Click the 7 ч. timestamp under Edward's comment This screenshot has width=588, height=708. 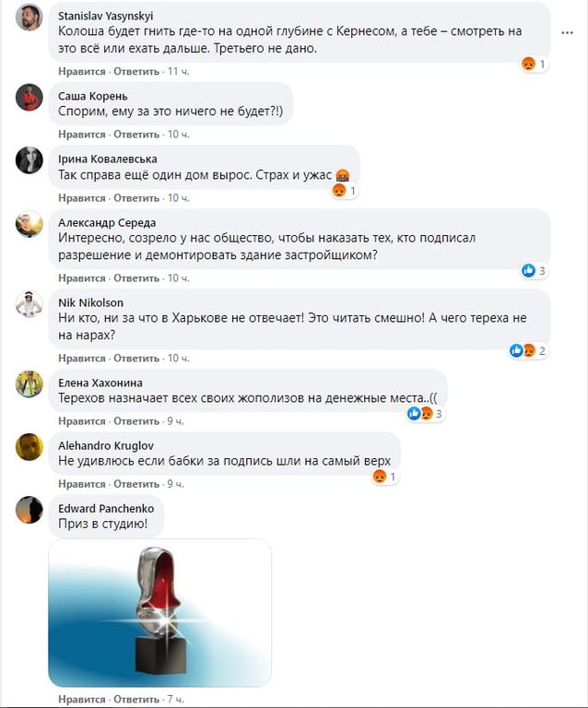[x=175, y=699]
